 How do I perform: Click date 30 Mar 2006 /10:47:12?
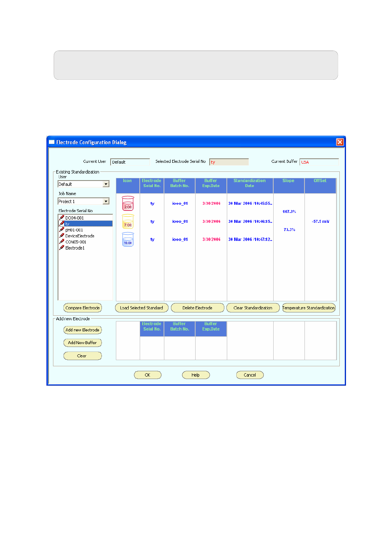pos(250,239)
